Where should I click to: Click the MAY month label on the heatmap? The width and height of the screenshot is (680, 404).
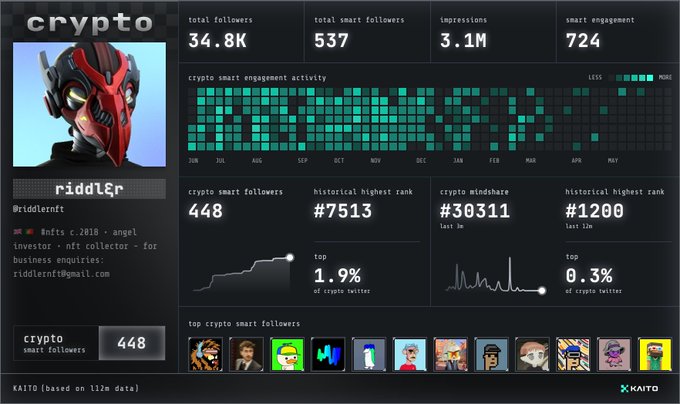pos(613,161)
